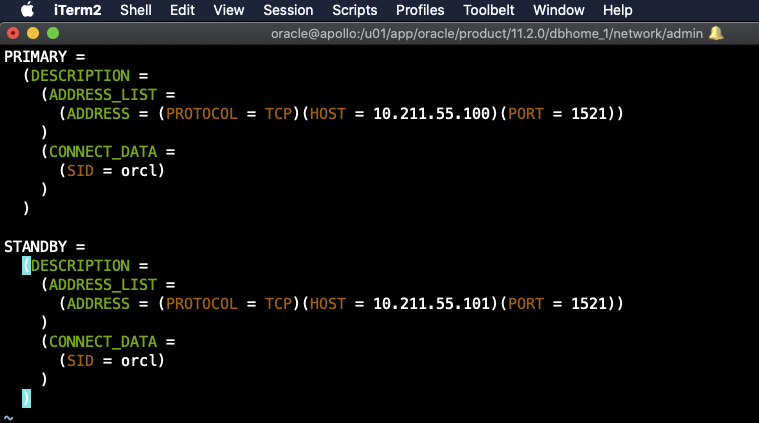759x423 pixels.
Task: Maximize the window using green button
Action: coord(51,33)
